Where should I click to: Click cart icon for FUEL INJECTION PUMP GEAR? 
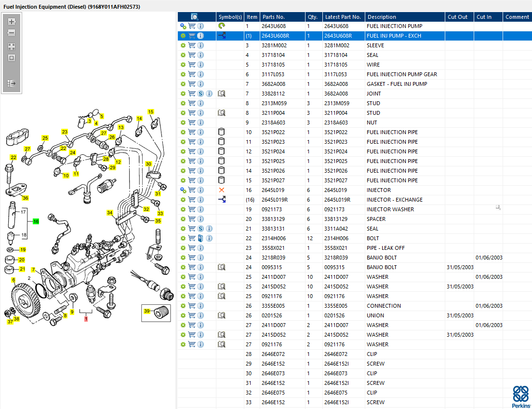point(192,74)
